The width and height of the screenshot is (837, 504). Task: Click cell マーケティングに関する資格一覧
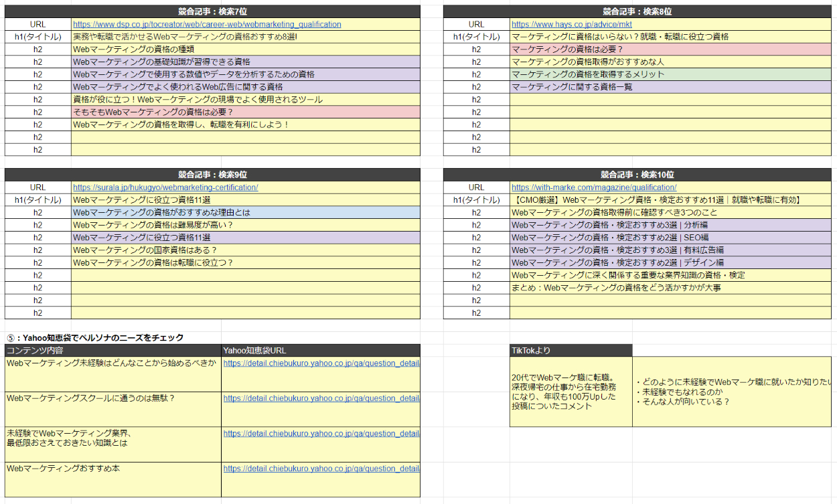point(571,87)
